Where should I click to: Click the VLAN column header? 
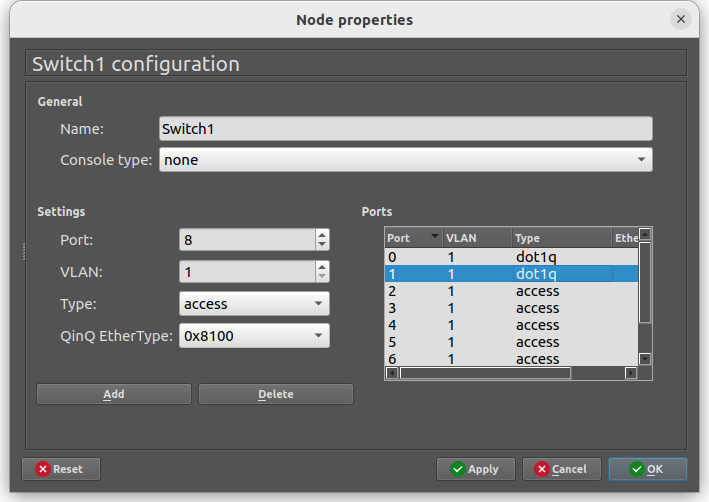click(477, 238)
